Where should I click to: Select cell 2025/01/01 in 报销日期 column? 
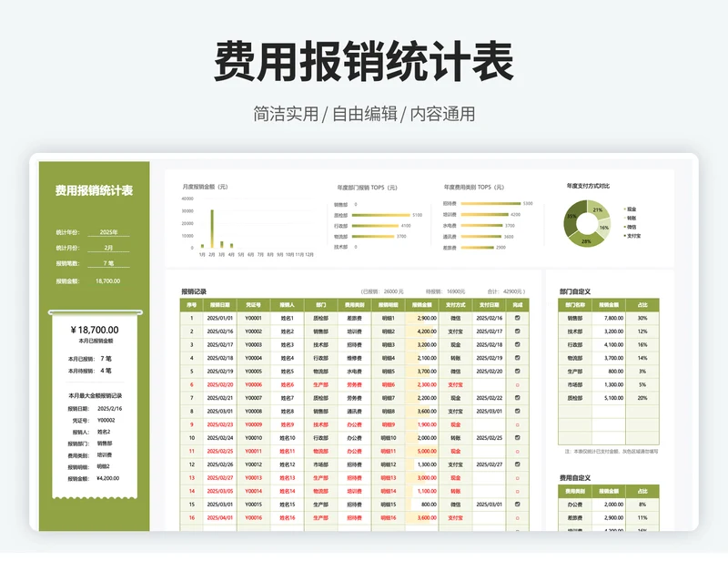click(220, 318)
